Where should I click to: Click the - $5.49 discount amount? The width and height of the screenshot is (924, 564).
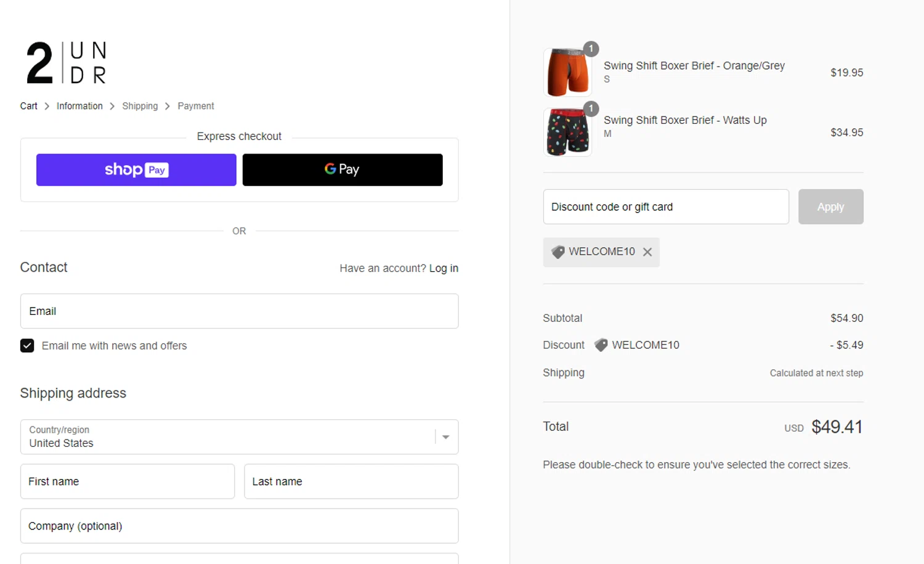[846, 345]
